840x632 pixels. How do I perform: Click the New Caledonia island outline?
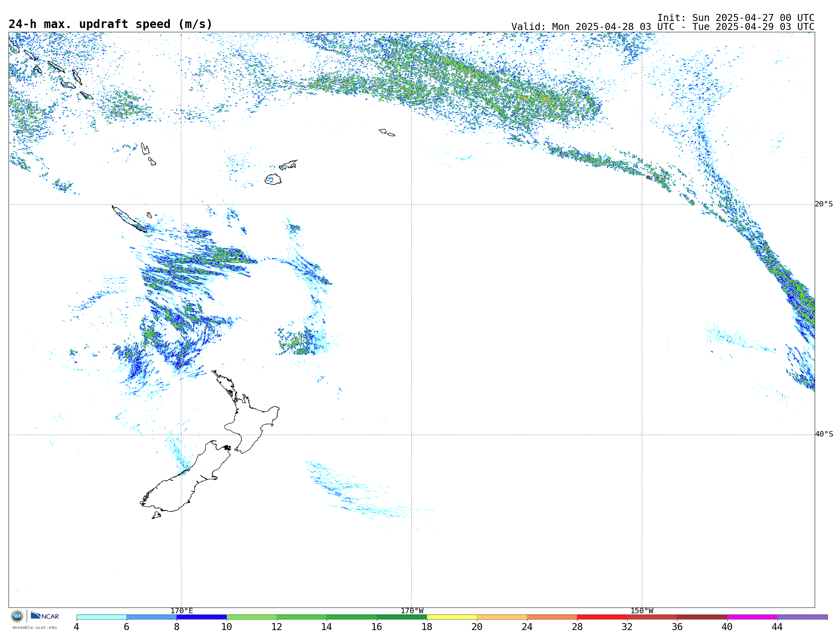[129, 220]
